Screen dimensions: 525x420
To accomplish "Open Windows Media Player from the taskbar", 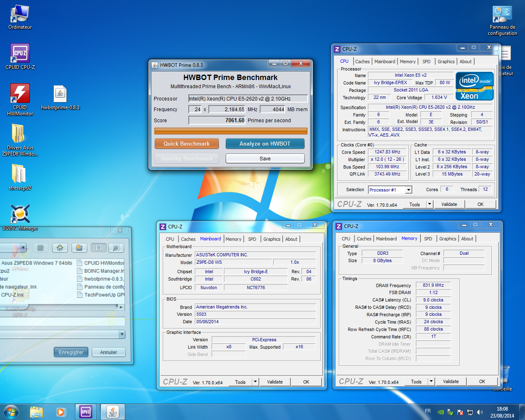I will point(61,412).
